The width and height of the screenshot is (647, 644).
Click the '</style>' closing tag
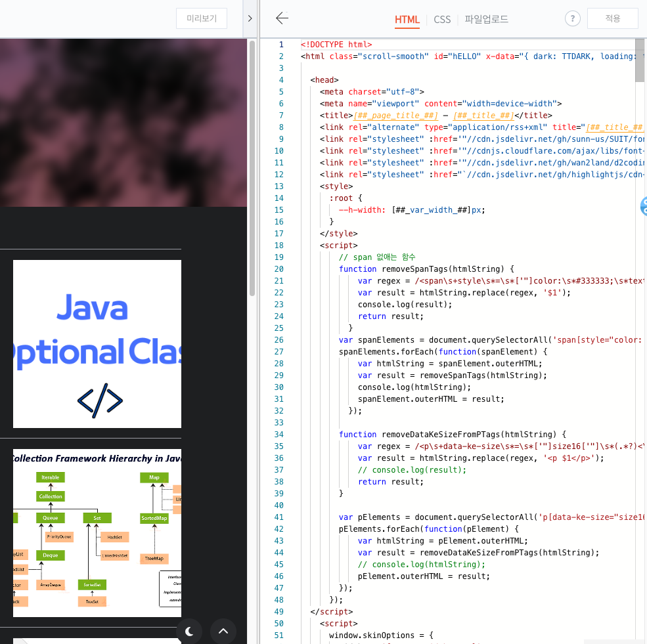(x=339, y=233)
